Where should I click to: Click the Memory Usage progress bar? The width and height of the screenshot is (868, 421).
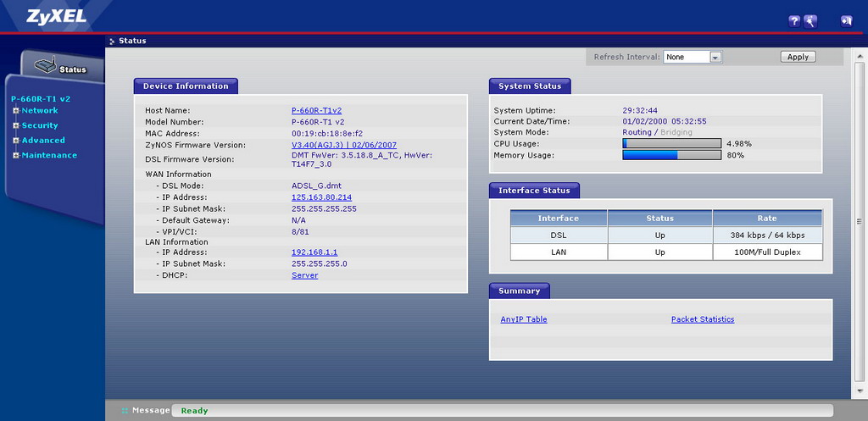[x=671, y=155]
